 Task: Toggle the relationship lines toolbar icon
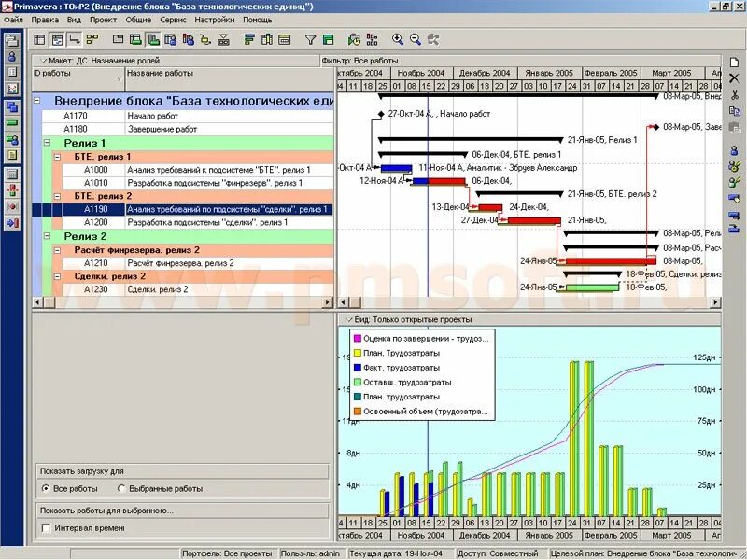(x=75, y=40)
